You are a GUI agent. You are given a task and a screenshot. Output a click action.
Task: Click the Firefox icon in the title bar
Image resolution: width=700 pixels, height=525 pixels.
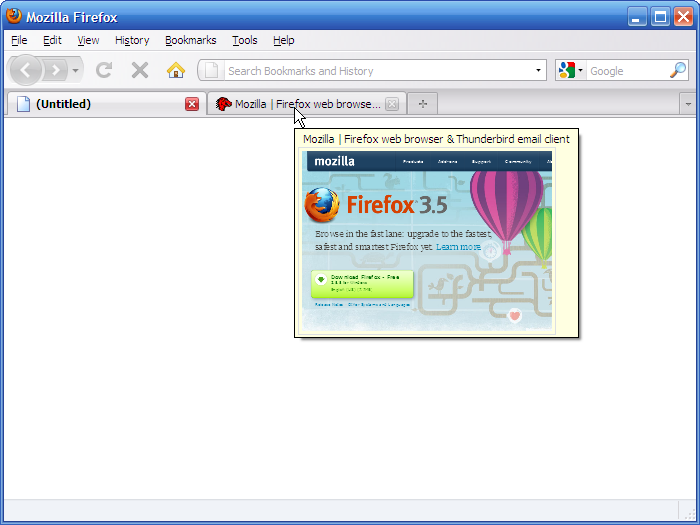point(14,16)
